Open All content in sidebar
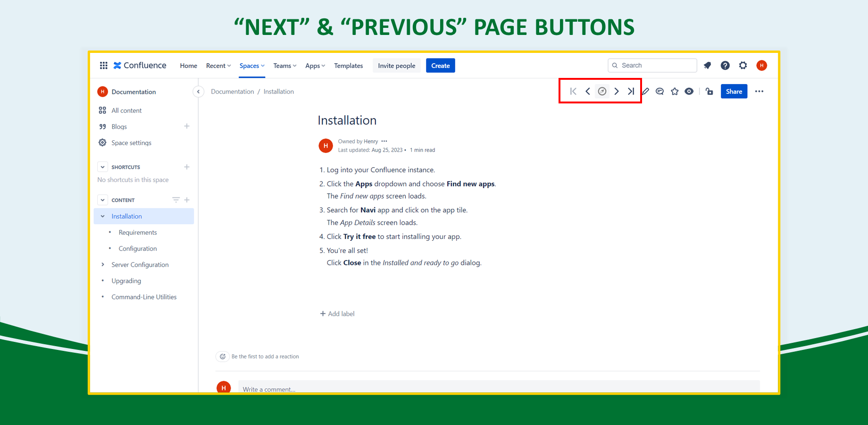868x425 pixels. (x=126, y=110)
